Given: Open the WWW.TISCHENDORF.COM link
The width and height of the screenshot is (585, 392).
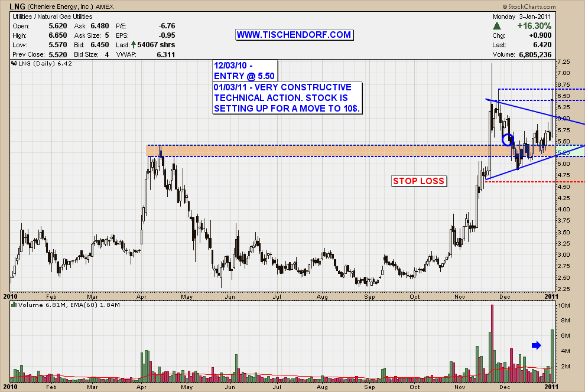Looking at the screenshot, I should click(x=295, y=34).
